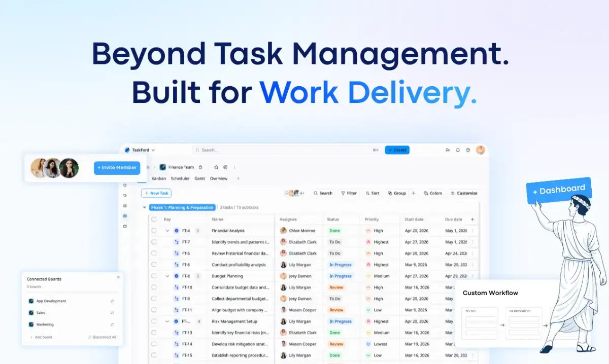This screenshot has height=364, width=609.
Task: Switch to the Gantt tab
Action: pyautogui.click(x=200, y=178)
